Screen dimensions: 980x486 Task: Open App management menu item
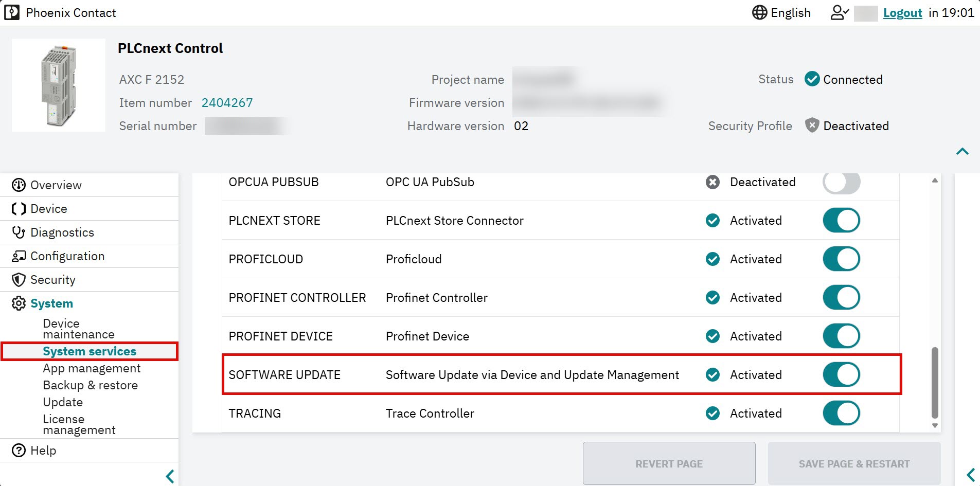pyautogui.click(x=92, y=368)
